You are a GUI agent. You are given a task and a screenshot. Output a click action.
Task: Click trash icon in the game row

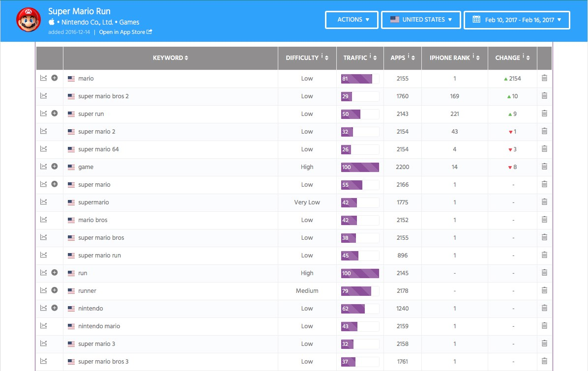pos(544,167)
